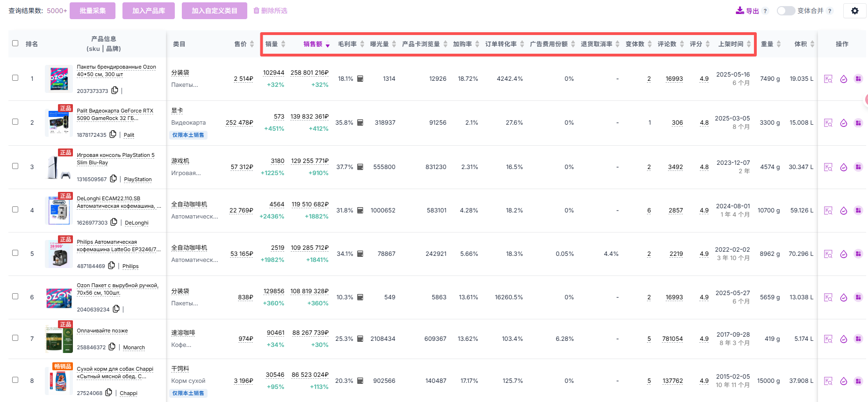868x402 pixels.
Task: Open profit calculator icon beside 18.1%
Action: [x=360, y=79]
